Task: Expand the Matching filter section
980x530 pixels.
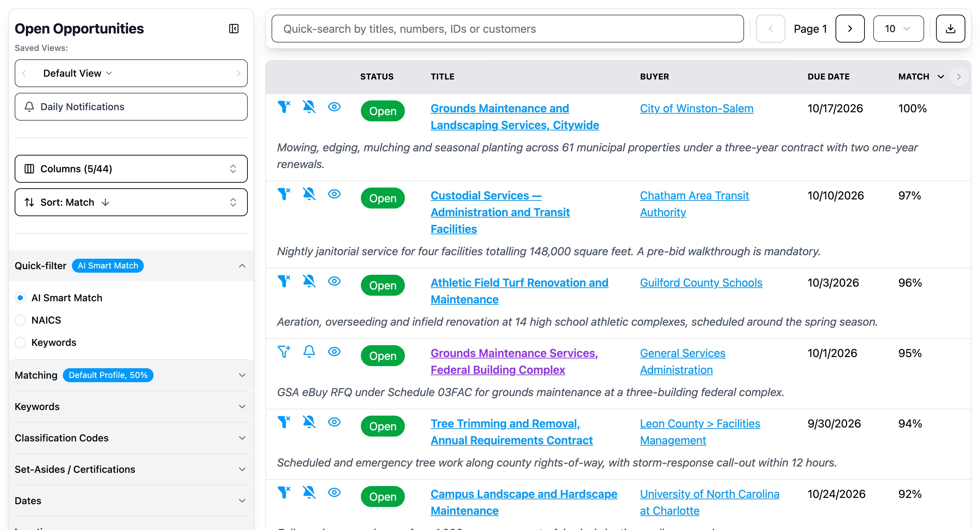Action: (x=242, y=375)
